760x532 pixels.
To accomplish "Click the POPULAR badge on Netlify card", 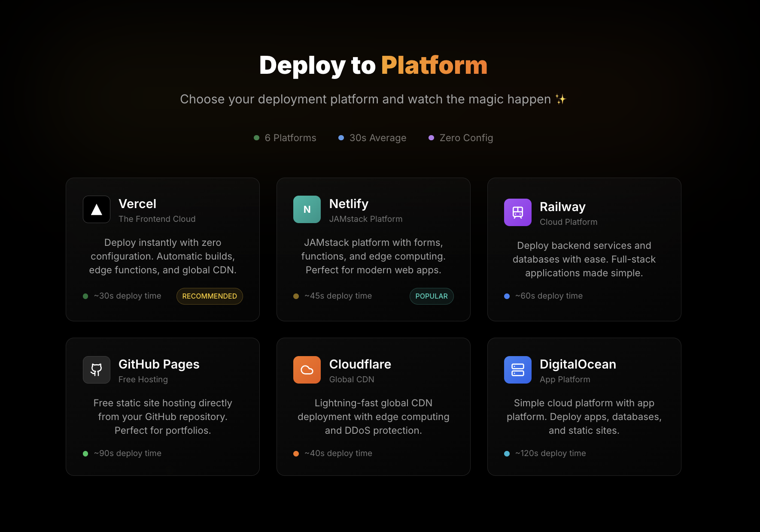I will [432, 296].
